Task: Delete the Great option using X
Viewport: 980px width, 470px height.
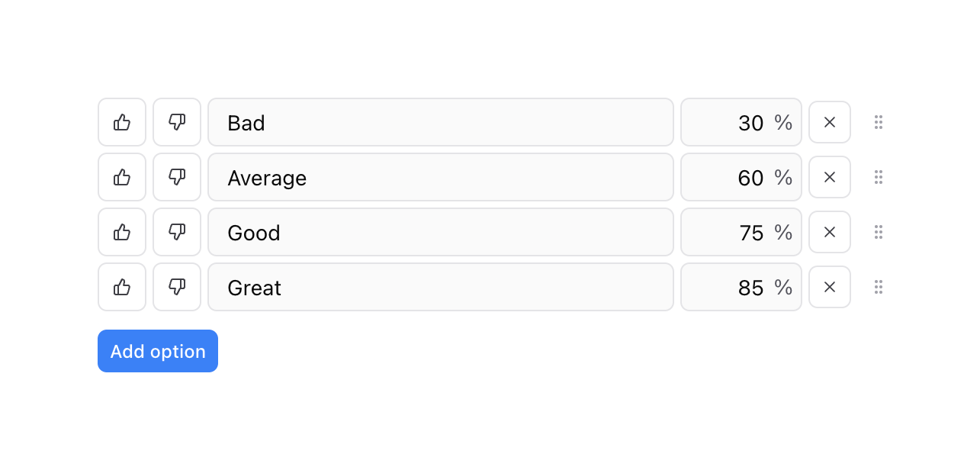Action: pyautogui.click(x=830, y=287)
